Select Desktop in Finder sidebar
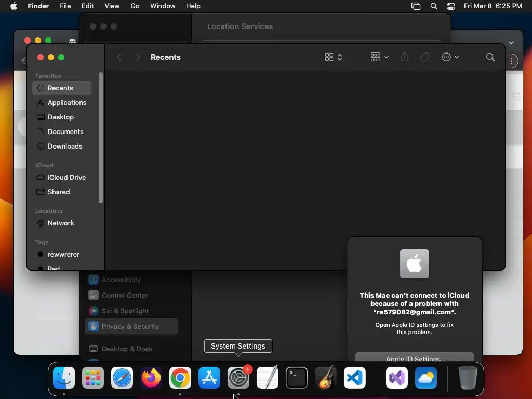This screenshot has height=399, width=532. [62, 117]
